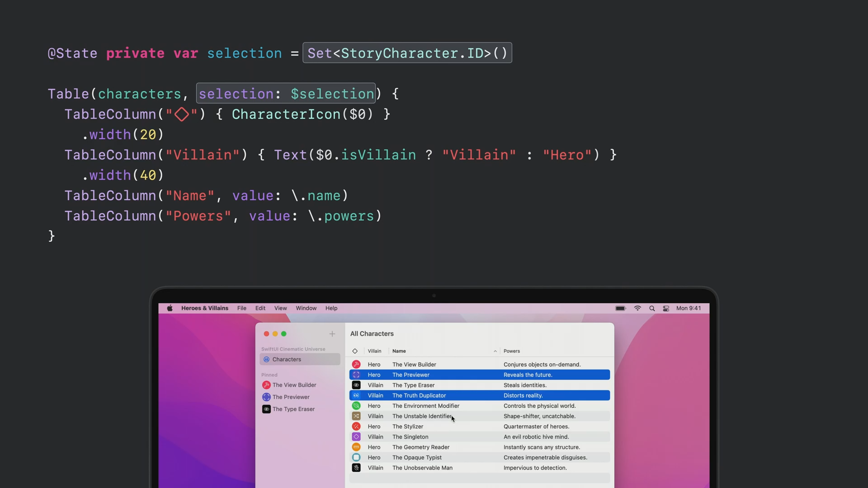Image resolution: width=868 pixels, height=488 pixels.
Task: Click the Unstable Identifier's shuffle icon
Action: point(356,416)
